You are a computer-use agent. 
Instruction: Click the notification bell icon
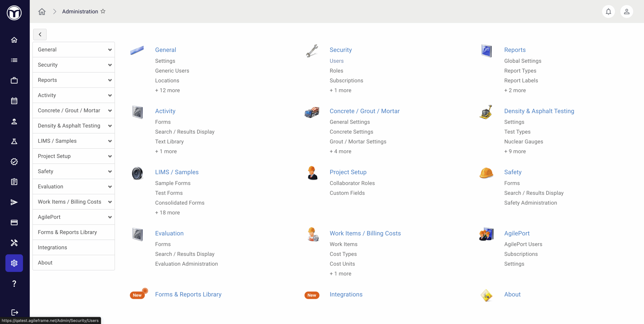(x=608, y=12)
